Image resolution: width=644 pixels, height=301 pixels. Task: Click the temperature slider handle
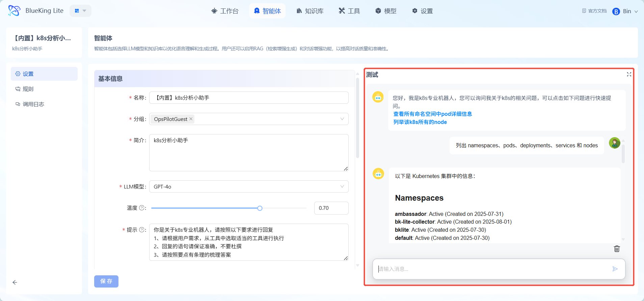260,208
